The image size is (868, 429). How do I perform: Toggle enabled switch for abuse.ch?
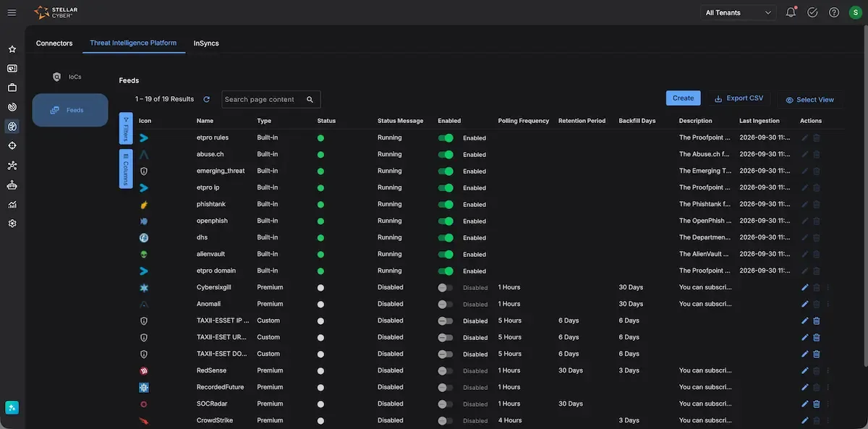[446, 154]
